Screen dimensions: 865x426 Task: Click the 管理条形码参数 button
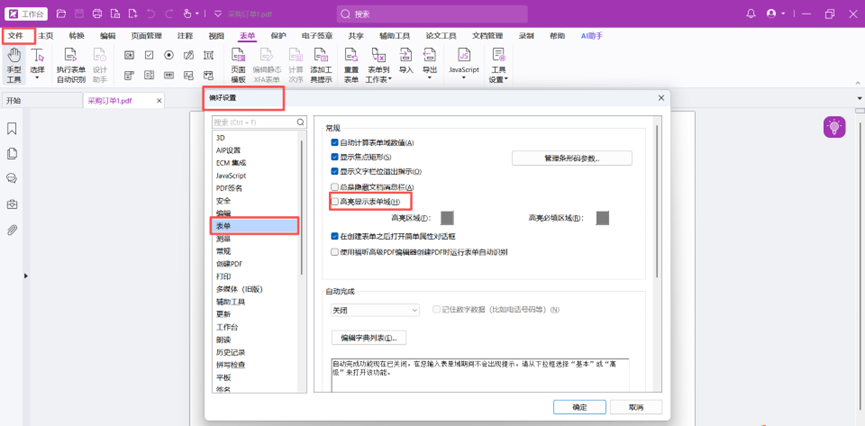pyautogui.click(x=571, y=158)
